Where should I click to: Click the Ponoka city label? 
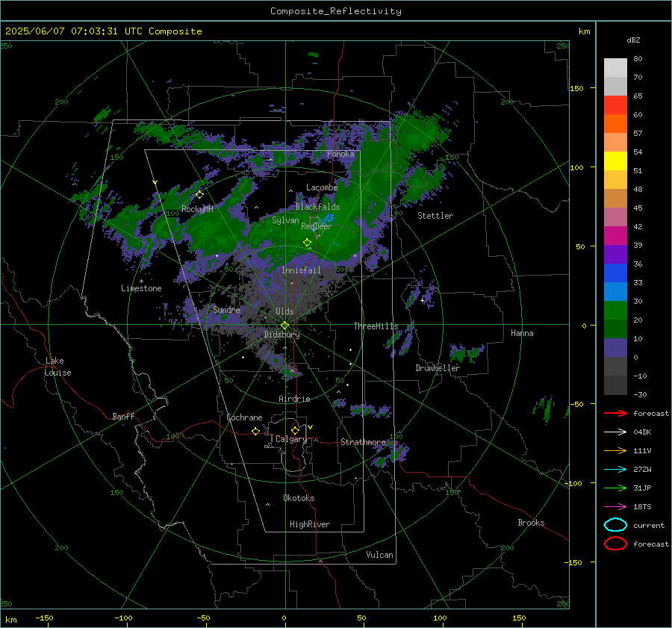point(340,154)
